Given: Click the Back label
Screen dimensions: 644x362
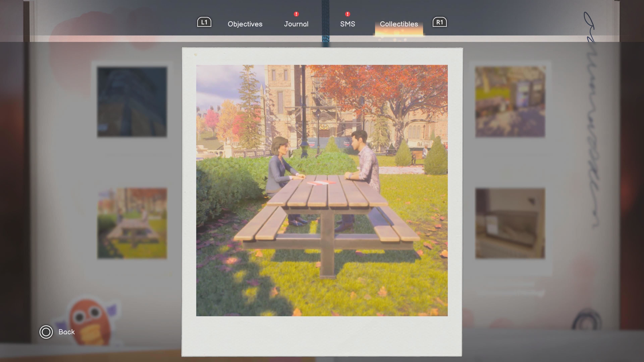Looking at the screenshot, I should click(67, 332).
